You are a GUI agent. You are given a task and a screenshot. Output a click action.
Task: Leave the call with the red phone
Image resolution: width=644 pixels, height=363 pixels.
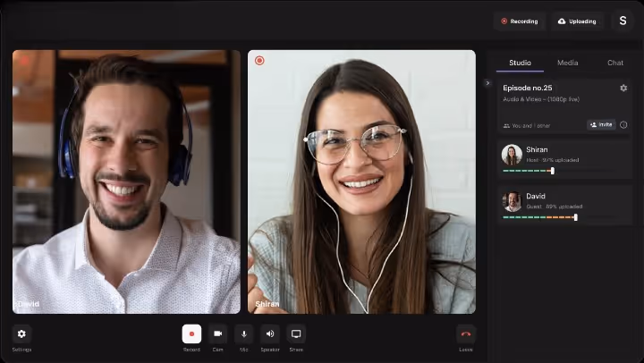[x=466, y=333]
